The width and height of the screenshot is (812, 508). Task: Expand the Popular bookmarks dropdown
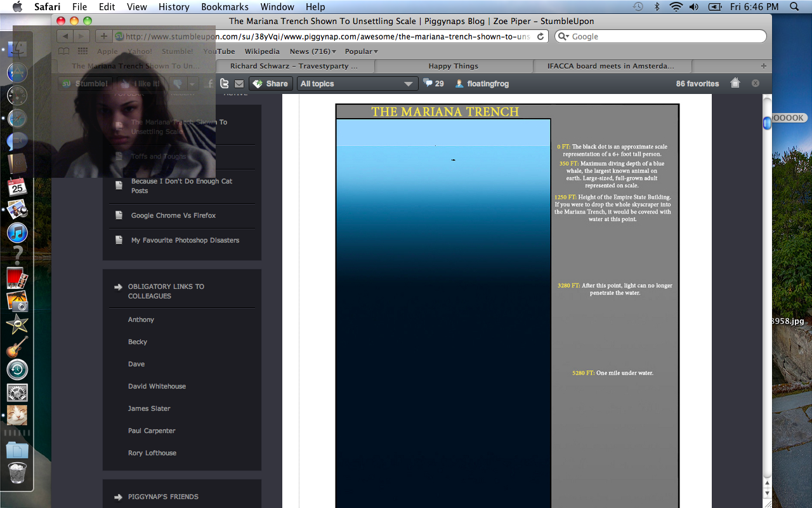point(361,51)
